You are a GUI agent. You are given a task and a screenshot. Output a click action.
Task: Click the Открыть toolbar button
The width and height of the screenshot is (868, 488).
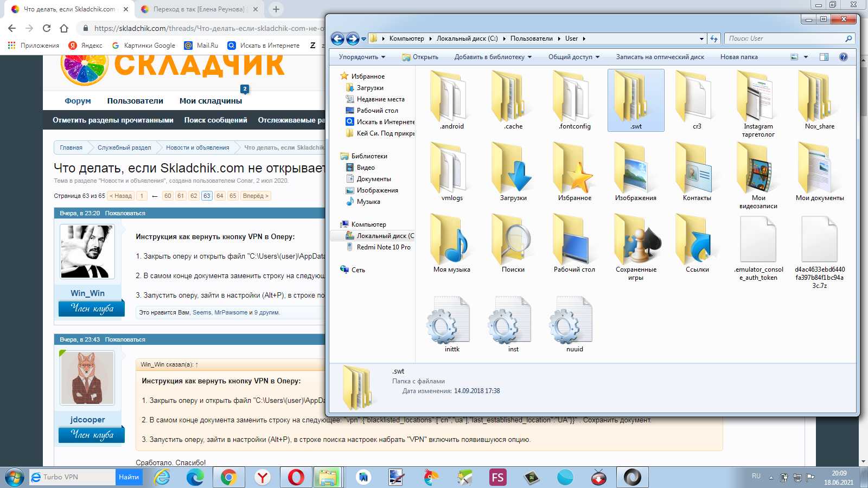(x=420, y=57)
